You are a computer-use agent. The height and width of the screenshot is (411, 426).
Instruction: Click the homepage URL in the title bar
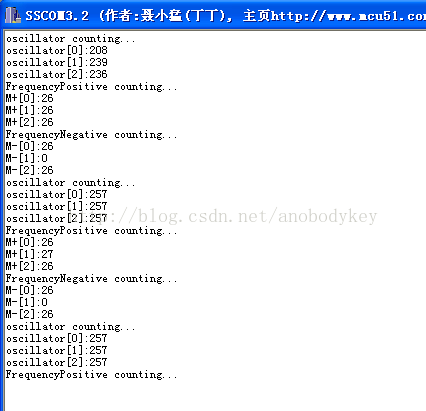coord(348,15)
